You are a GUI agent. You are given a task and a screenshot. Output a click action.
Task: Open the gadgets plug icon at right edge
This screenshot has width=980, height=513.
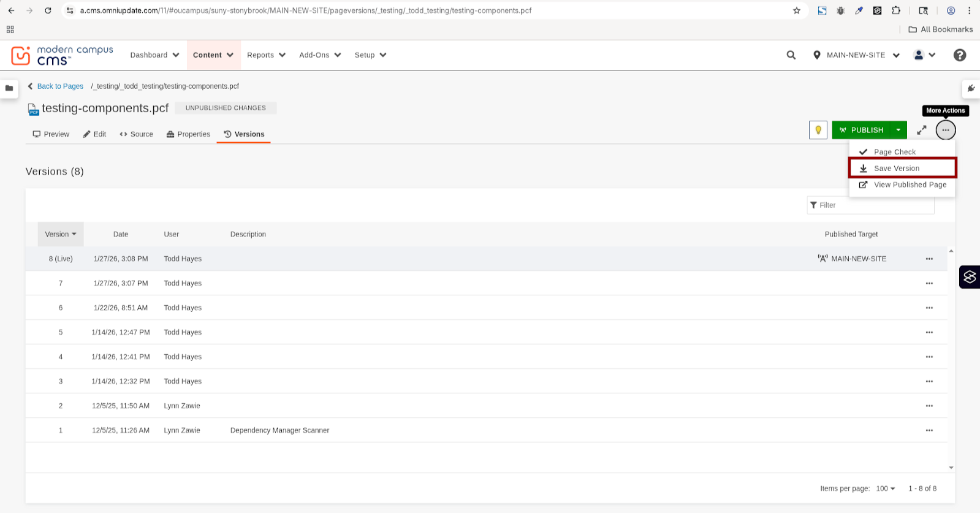point(971,88)
